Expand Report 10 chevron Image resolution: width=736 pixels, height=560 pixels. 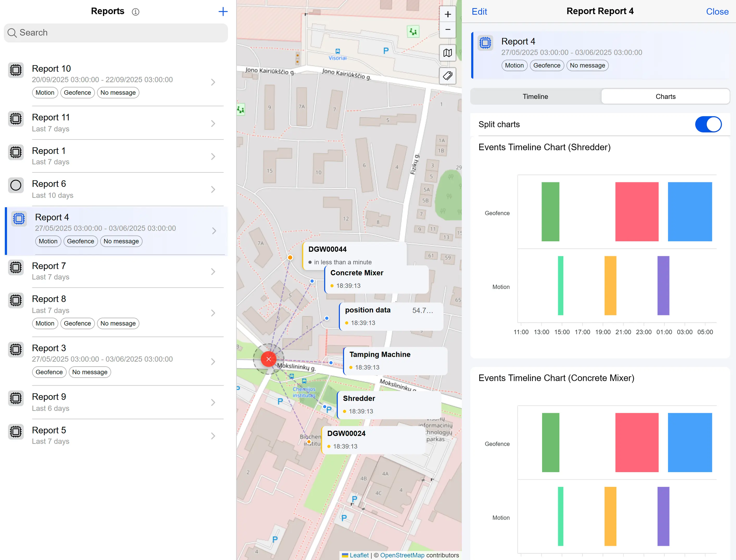[x=213, y=82]
